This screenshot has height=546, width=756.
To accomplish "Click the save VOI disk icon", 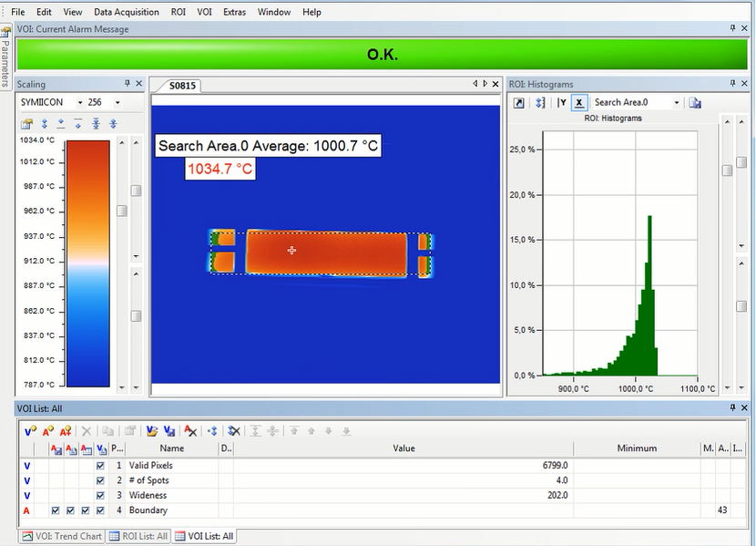I will (169, 431).
